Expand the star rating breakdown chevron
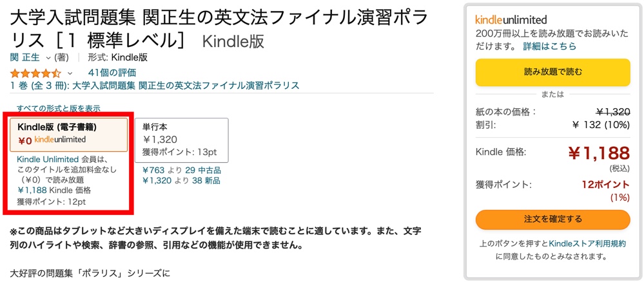 (70, 73)
